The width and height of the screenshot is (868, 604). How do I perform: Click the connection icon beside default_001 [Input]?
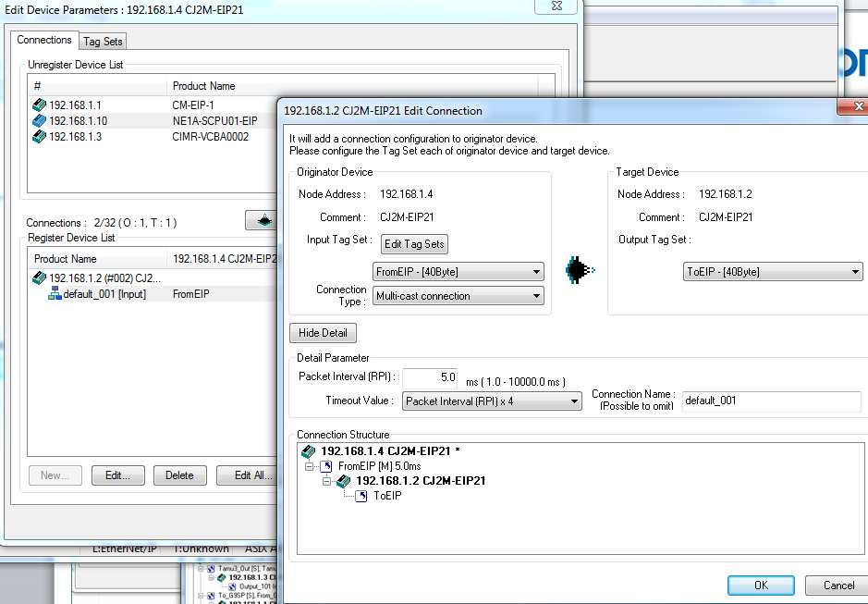[55, 294]
